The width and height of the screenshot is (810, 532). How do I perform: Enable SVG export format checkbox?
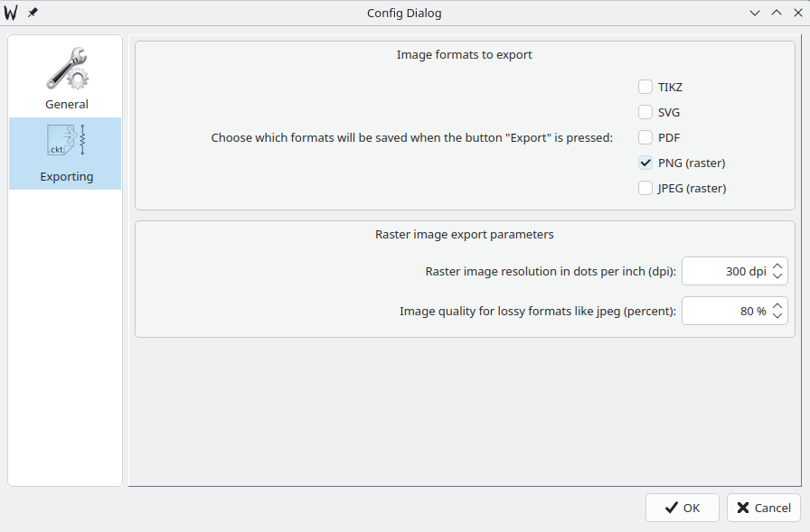[645, 113]
